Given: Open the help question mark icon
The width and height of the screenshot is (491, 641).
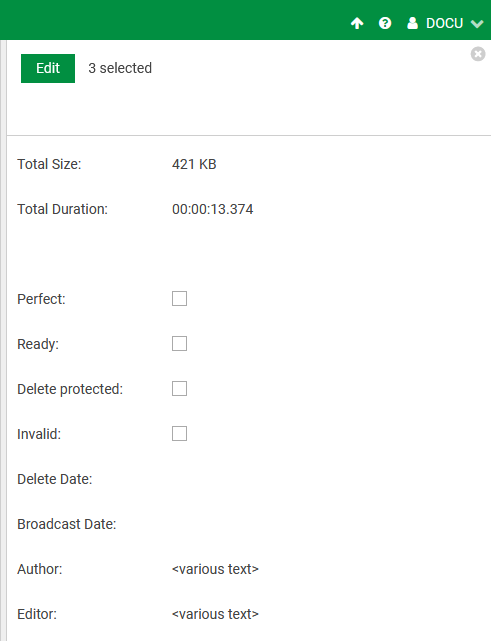Looking at the screenshot, I should point(385,23).
